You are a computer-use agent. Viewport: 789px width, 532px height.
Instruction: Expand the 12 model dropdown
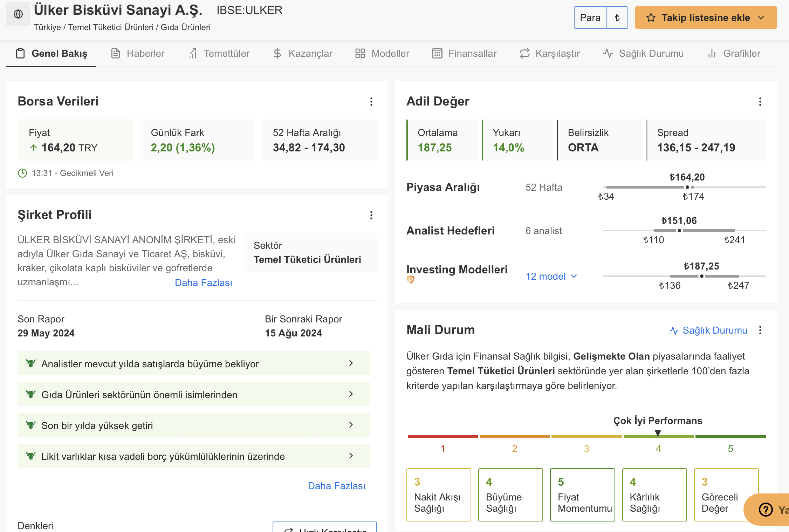[551, 277]
